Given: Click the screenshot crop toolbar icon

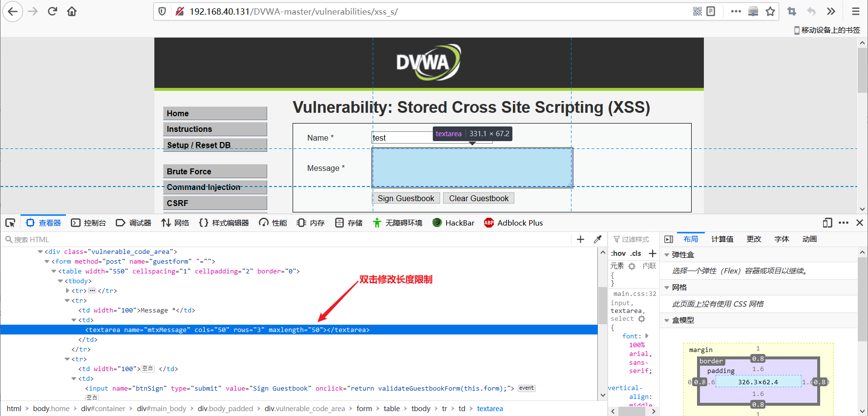Looking at the screenshot, I should (792, 11).
